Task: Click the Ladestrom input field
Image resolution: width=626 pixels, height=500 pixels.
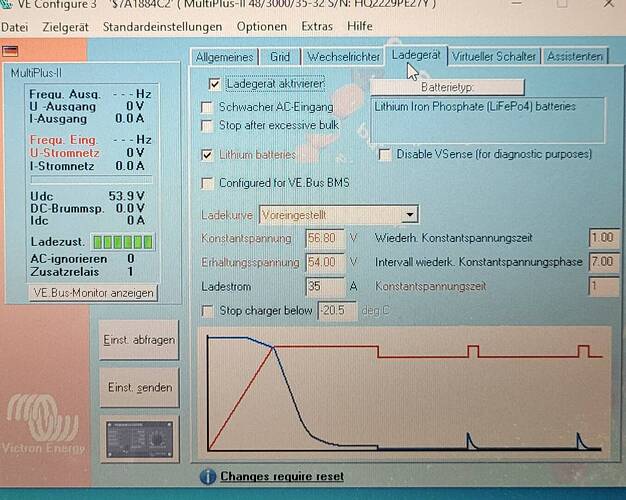Action: (x=325, y=286)
